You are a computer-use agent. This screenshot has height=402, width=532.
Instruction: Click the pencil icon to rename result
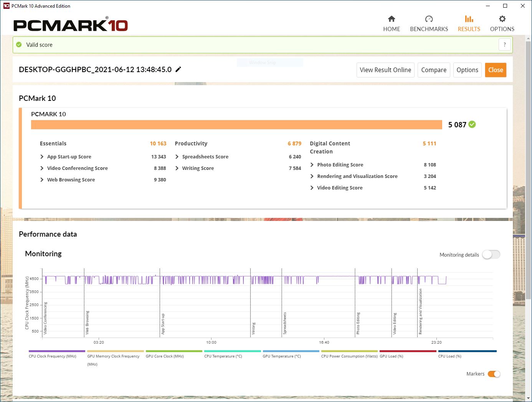[x=178, y=69]
